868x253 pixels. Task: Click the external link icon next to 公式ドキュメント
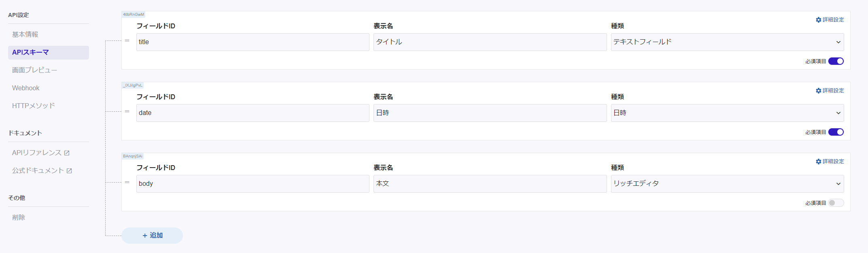click(70, 170)
